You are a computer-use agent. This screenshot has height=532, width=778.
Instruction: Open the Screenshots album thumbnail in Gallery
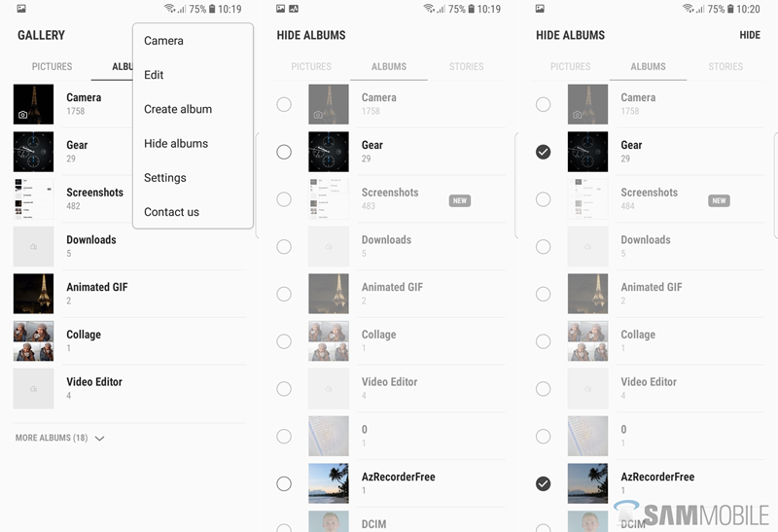coord(33,199)
